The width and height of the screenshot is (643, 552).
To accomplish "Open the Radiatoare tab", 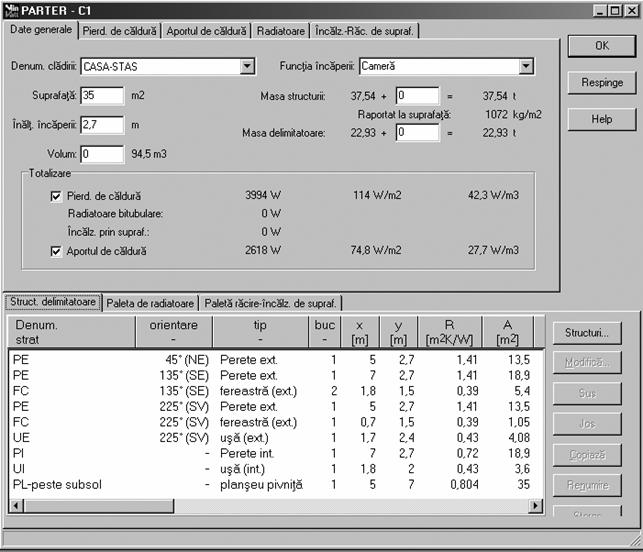I will [280, 31].
